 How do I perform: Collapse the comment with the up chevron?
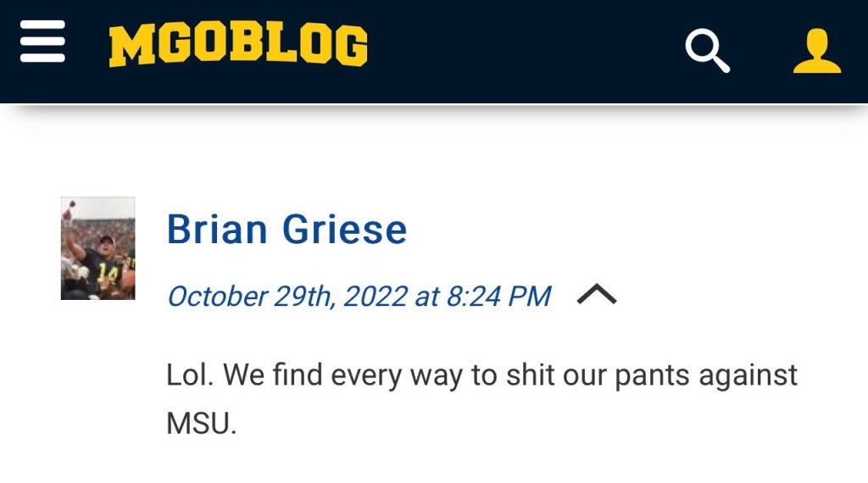[596, 295]
